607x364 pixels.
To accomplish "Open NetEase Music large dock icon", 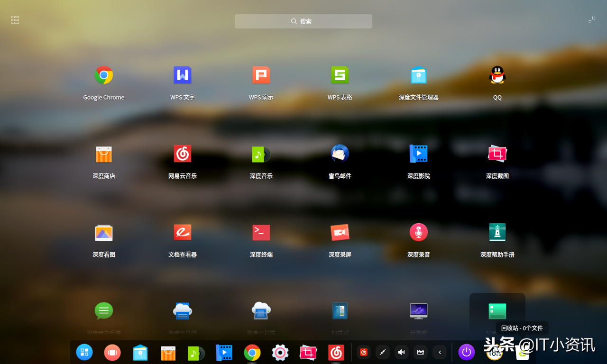I will [x=336, y=353].
